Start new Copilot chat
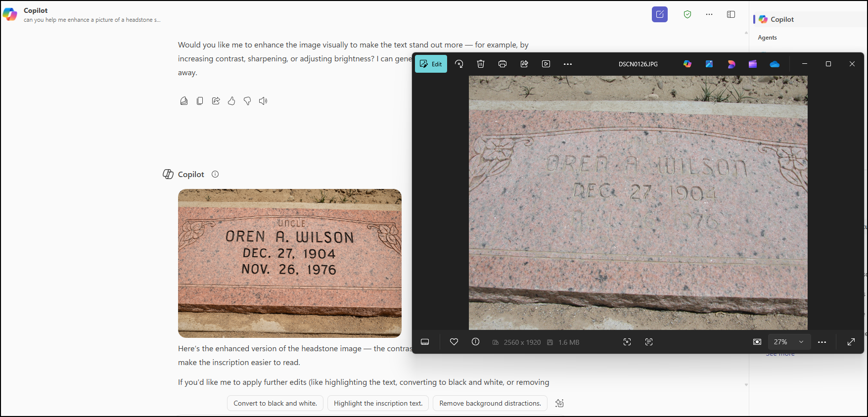The image size is (868, 417). (660, 14)
